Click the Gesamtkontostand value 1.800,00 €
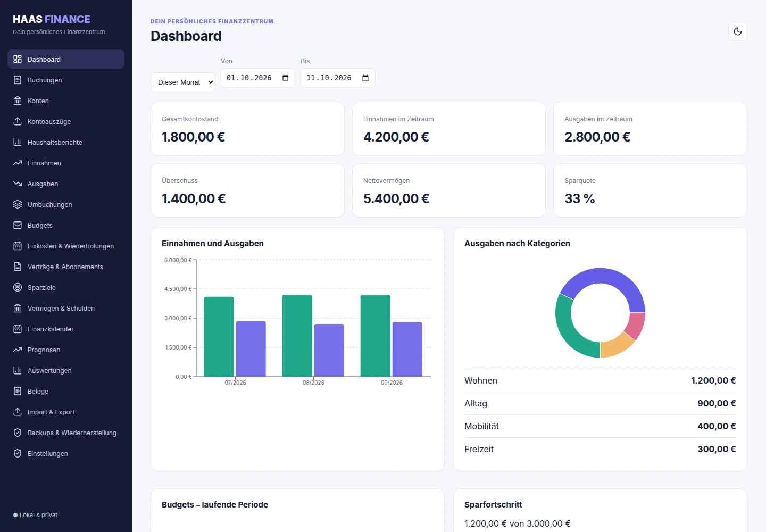 click(193, 137)
